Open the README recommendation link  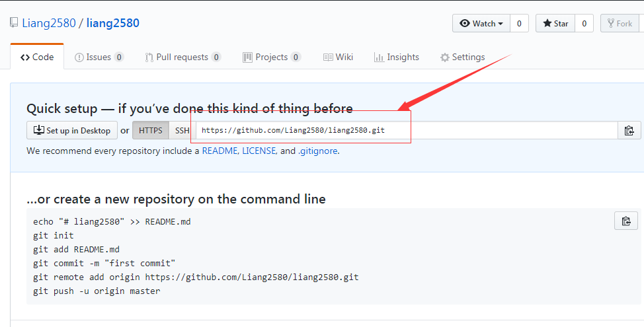[x=220, y=151]
